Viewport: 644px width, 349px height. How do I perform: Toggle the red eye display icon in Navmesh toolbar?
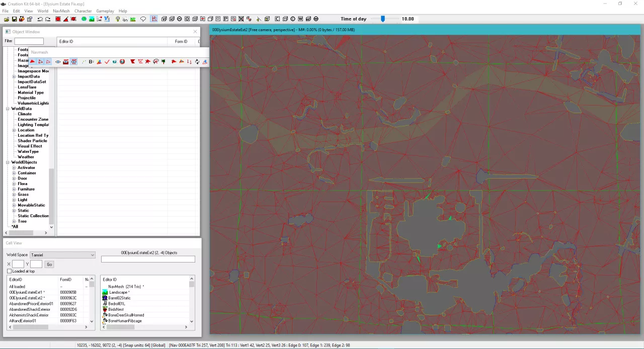click(66, 61)
